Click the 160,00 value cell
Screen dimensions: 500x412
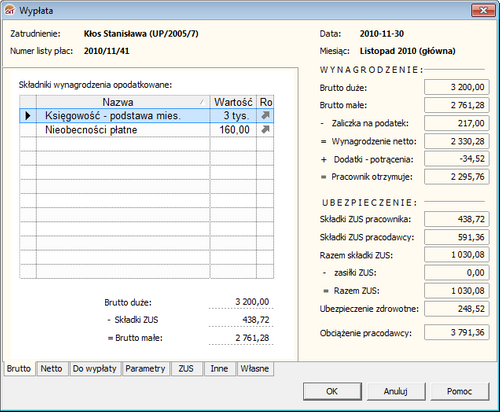click(x=233, y=130)
